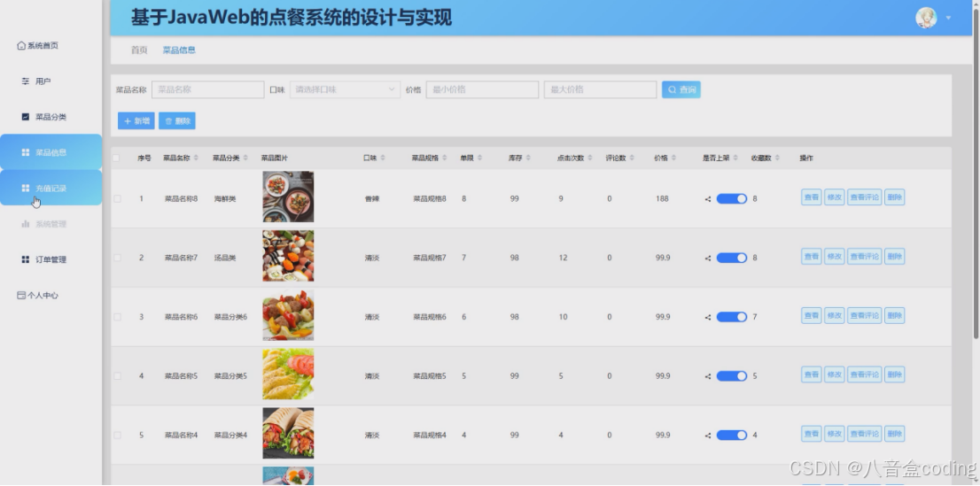The image size is (980, 486).
Task: Focus the 最小价格 input
Action: point(483,89)
